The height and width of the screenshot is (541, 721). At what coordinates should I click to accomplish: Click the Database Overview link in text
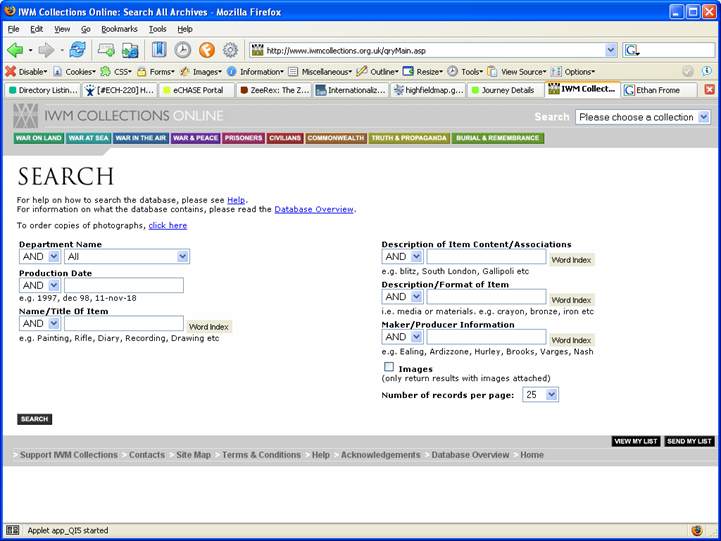tap(314, 209)
